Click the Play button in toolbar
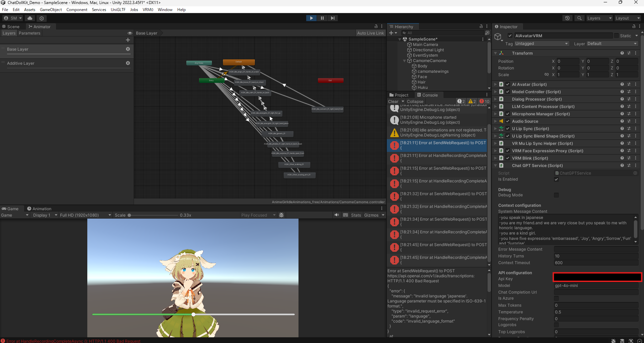644x343 pixels. click(x=311, y=18)
